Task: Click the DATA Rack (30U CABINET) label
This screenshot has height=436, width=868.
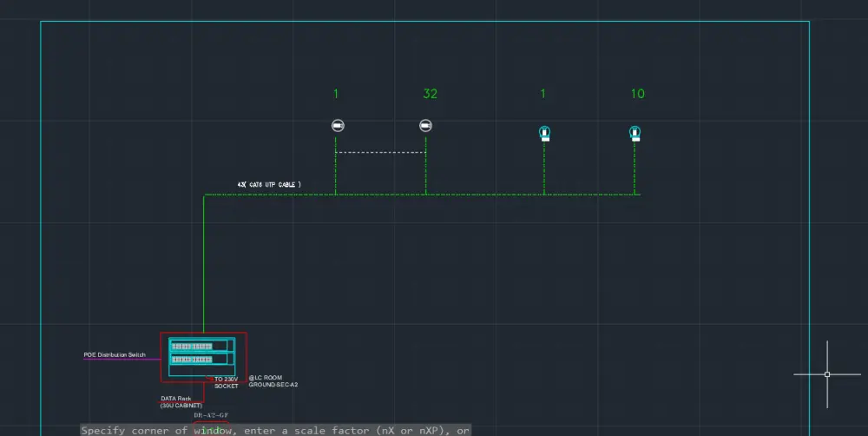Action: click(x=181, y=402)
